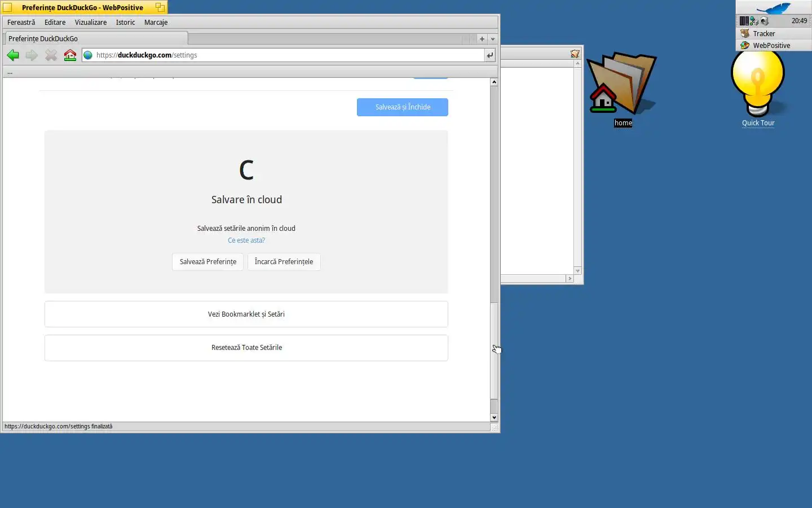Click the zoom button on WebPositive title tab
The image size is (812, 508).
click(160, 7)
